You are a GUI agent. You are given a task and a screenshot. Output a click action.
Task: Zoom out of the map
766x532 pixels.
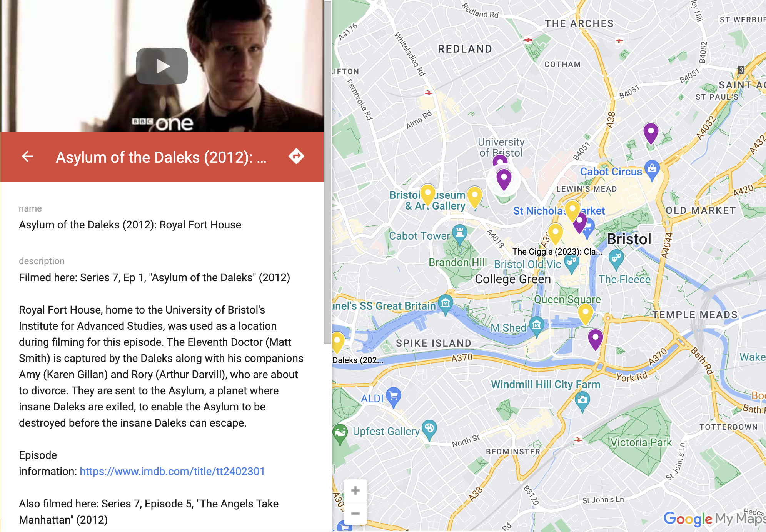coord(355,513)
